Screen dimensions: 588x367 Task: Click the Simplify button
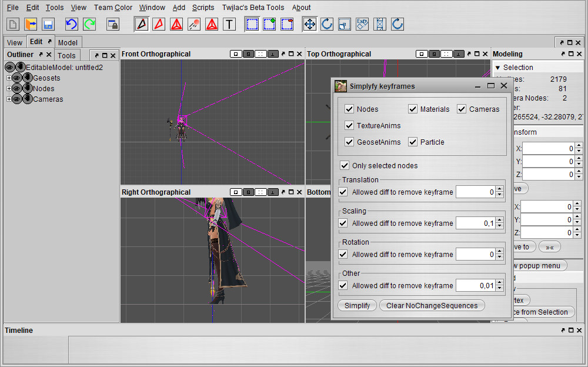357,305
